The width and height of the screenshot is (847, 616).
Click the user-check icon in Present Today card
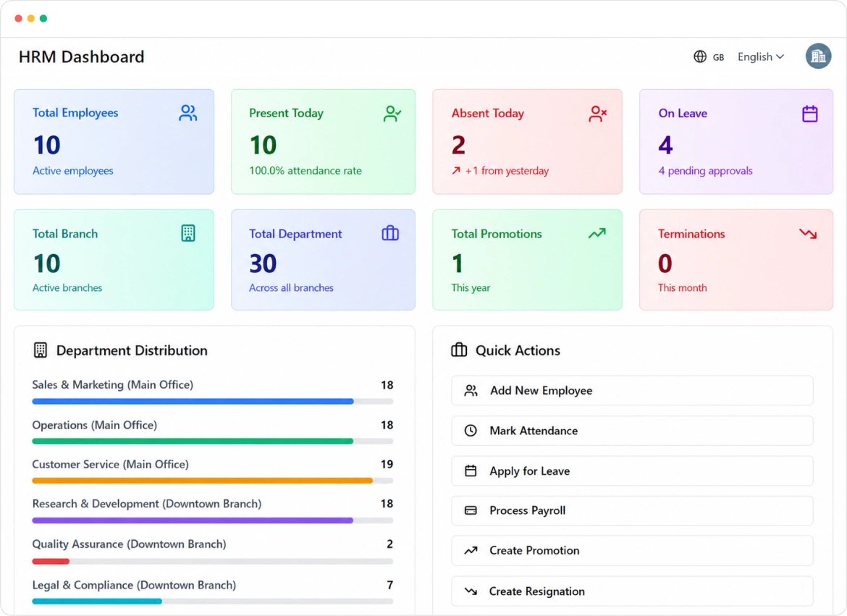pyautogui.click(x=392, y=114)
